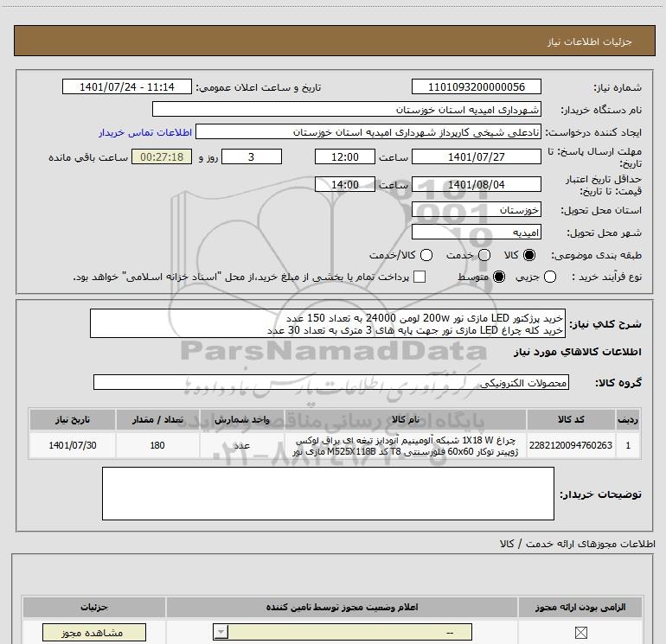The image size is (666, 644).
Task: Click the تعداد / مقدار column header
Action: click(157, 419)
